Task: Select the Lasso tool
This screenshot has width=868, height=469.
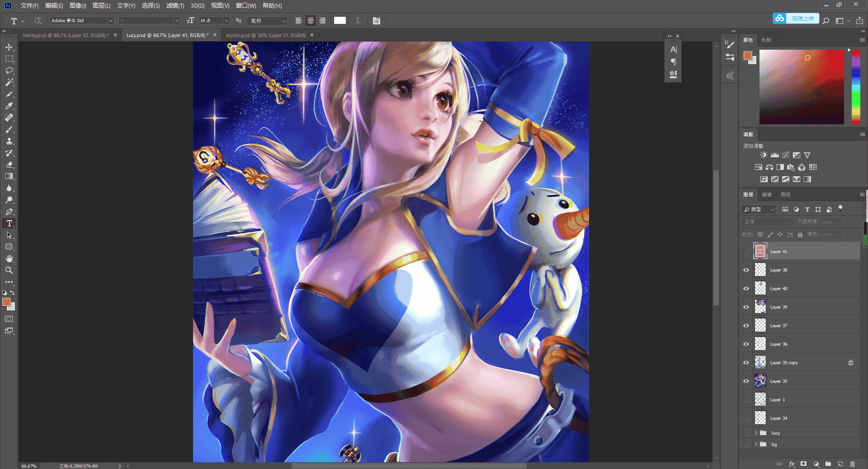Action: pyautogui.click(x=9, y=70)
